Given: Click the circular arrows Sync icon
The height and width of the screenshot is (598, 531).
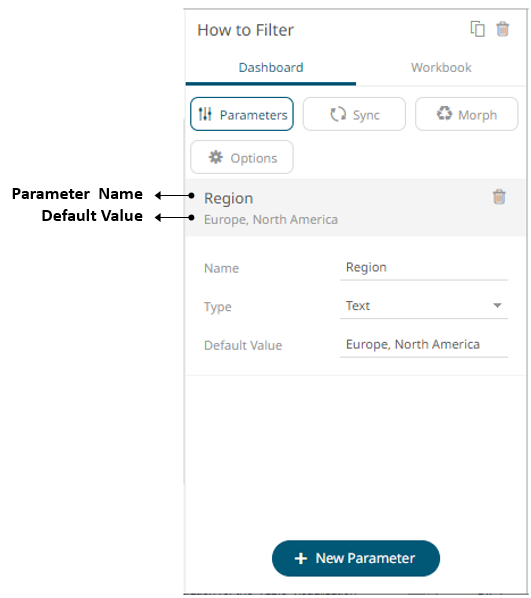Looking at the screenshot, I should (x=338, y=114).
